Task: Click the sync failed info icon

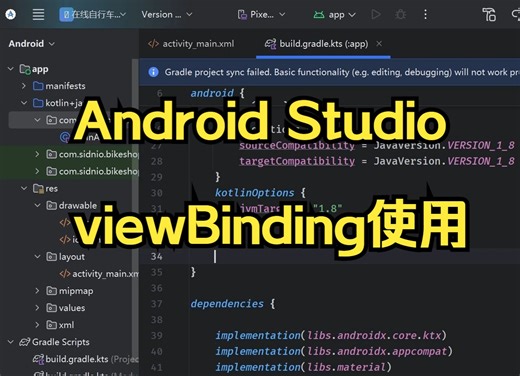Action: (153, 72)
